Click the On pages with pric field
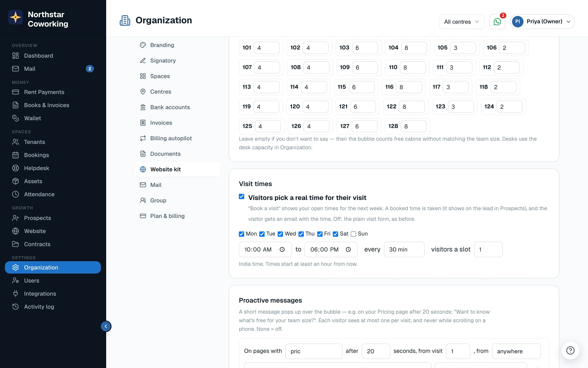Screen dimensions: 588x368 [x=314, y=351]
